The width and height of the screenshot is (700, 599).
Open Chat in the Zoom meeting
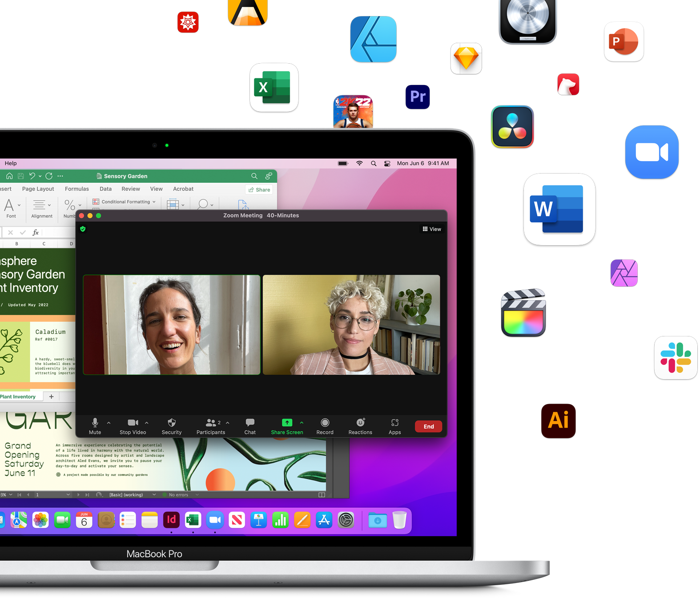coord(250,426)
